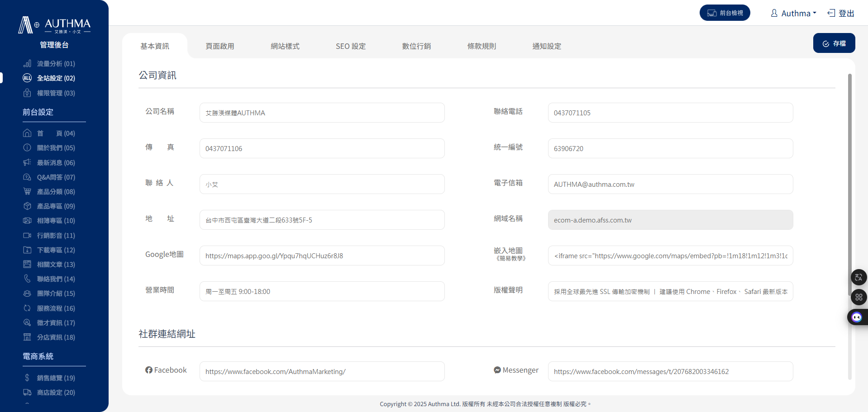Screen dimensions: 868x412
Task: Click the vertical scrollbar of the form
Action: pos(849,181)
